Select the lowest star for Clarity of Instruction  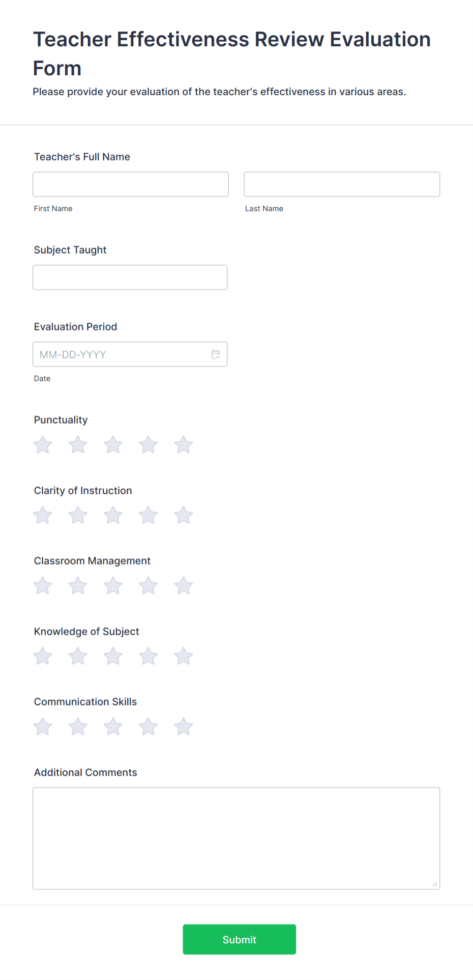42,515
